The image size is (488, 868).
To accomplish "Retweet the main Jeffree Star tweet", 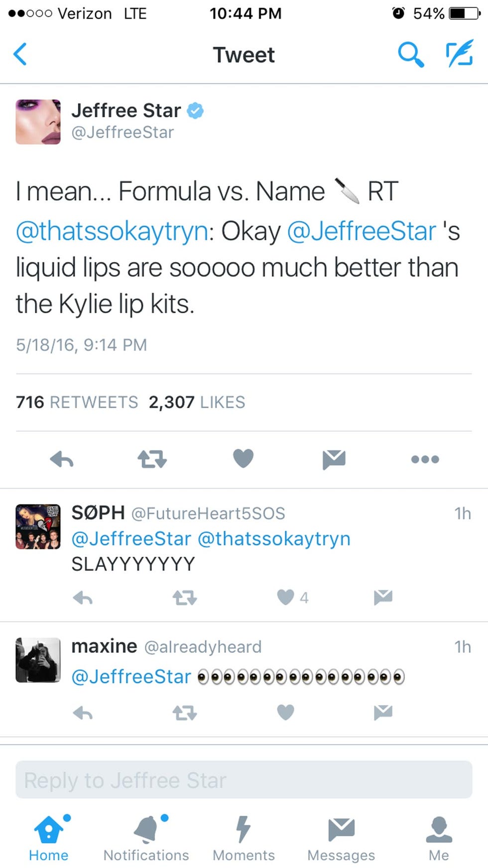I will pos(152,459).
